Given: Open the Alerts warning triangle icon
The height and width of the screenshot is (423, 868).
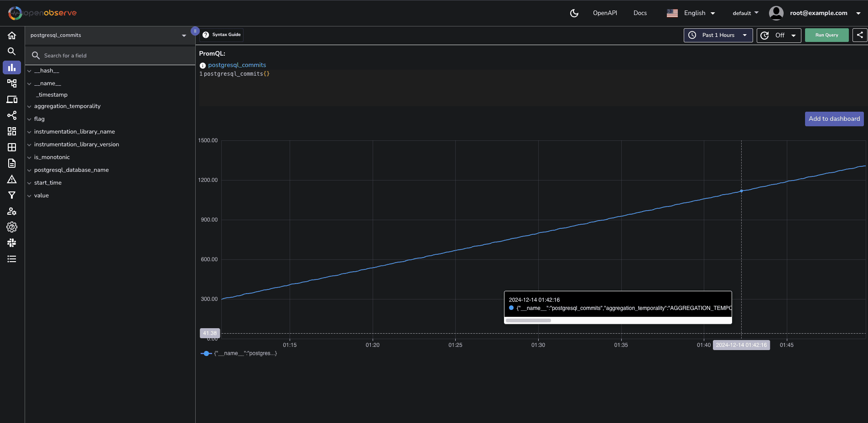Looking at the screenshot, I should click(x=12, y=179).
